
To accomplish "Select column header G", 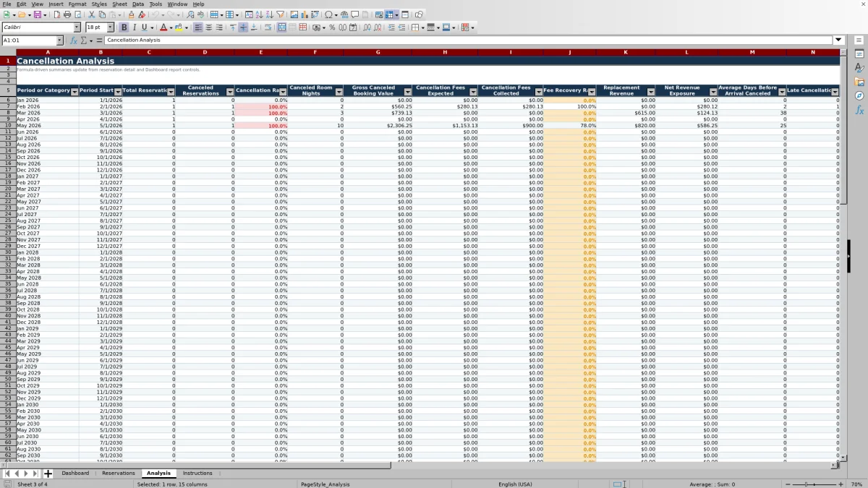I will [x=378, y=52].
